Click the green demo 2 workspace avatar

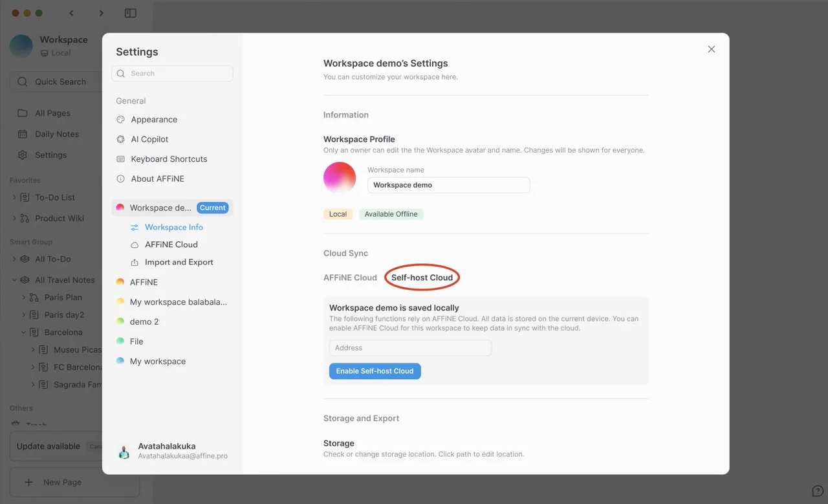coord(120,322)
